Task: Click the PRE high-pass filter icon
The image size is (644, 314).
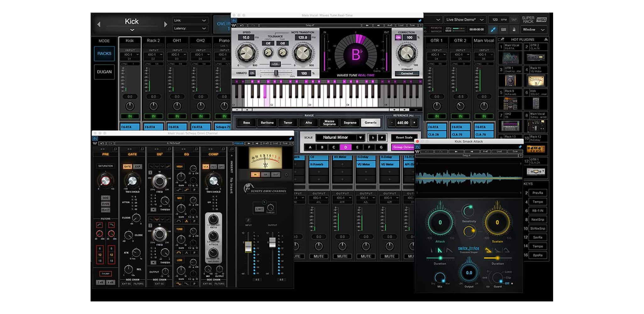Action: 100,225
